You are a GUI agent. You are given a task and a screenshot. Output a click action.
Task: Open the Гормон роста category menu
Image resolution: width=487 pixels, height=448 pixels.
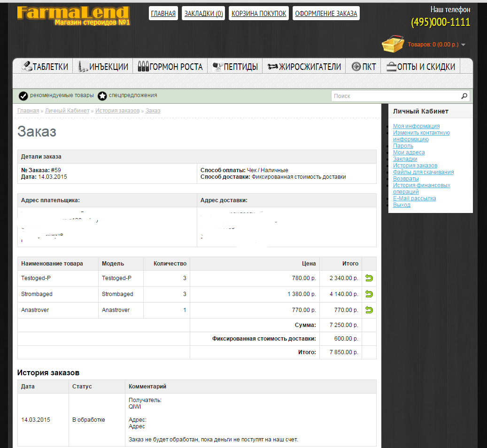[x=170, y=67]
